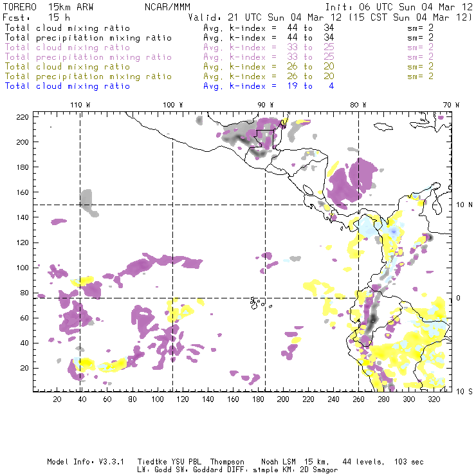The height and width of the screenshot is (476, 476).
Task: Click '60' on the vertical axis
Action: (x=24, y=318)
